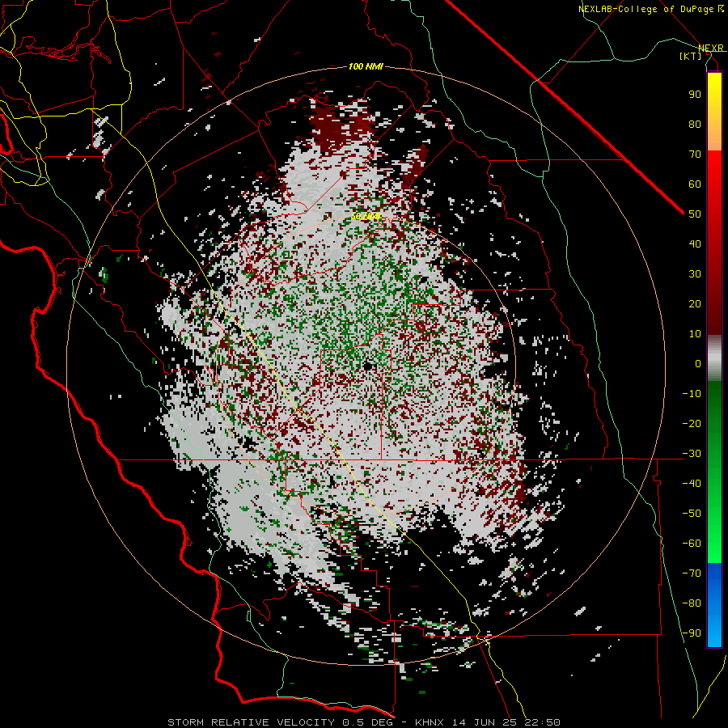Click the 70 value on velocity scale
This screenshot has height=728, width=728.
[x=695, y=154]
